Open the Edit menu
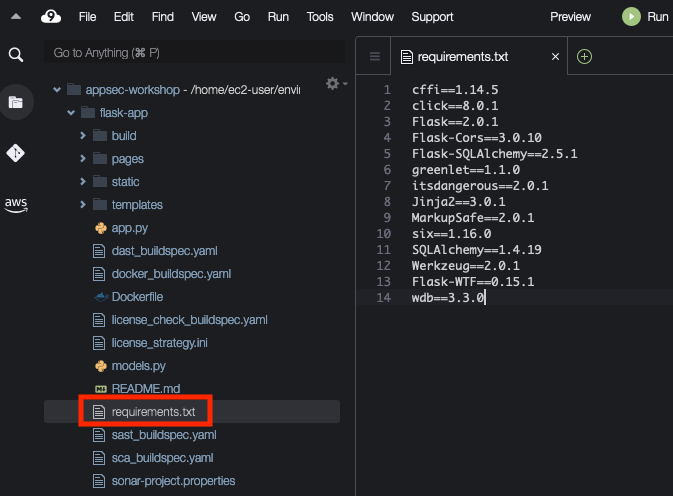Screen dimensions: 673x496 (x=124, y=17)
